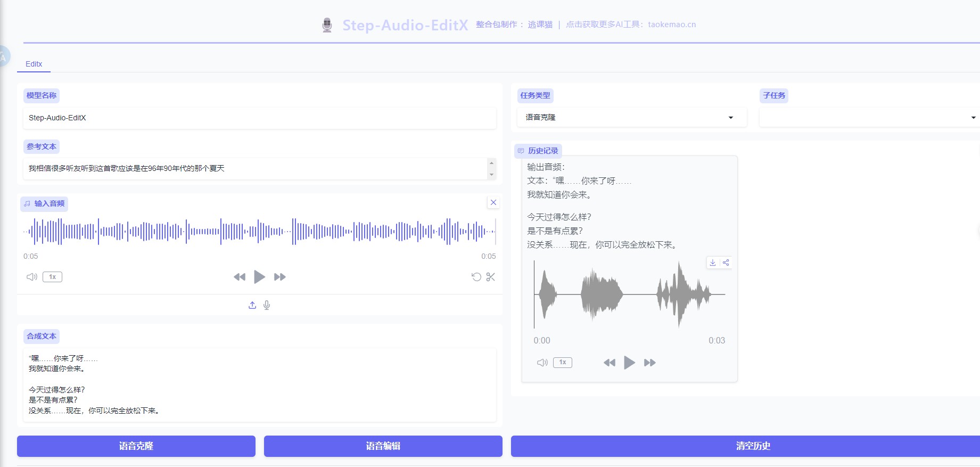The height and width of the screenshot is (467, 980).
Task: Mute the input audio volume icon
Action: coord(32,277)
